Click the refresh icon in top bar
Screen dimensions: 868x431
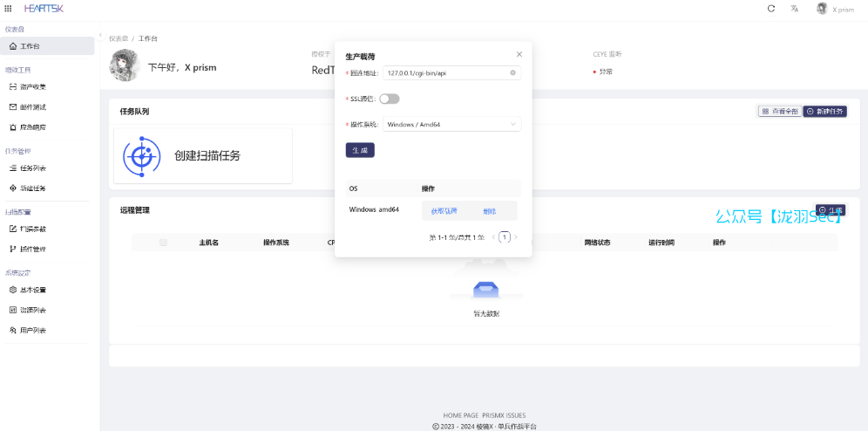770,9
